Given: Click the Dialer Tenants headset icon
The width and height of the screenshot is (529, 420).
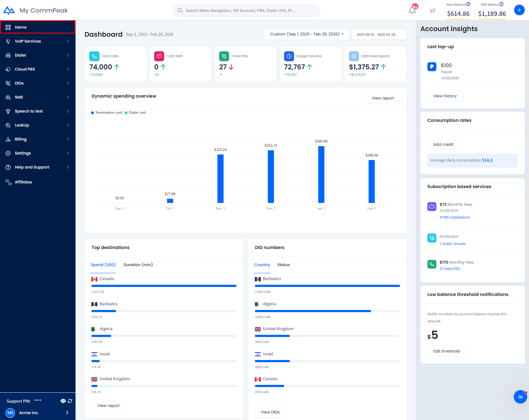Looking at the screenshot, I should (432, 238).
